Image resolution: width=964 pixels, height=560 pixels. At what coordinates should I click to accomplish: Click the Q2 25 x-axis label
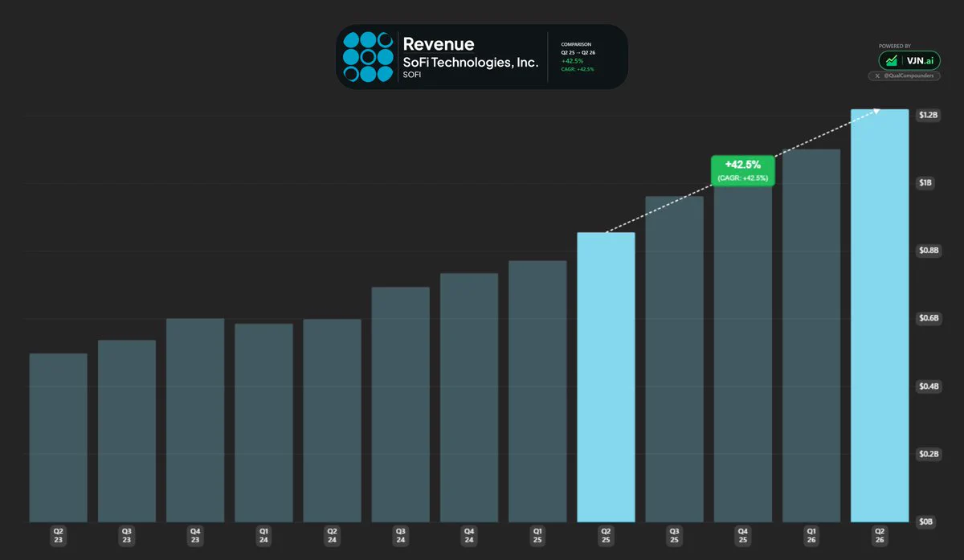tap(606, 535)
